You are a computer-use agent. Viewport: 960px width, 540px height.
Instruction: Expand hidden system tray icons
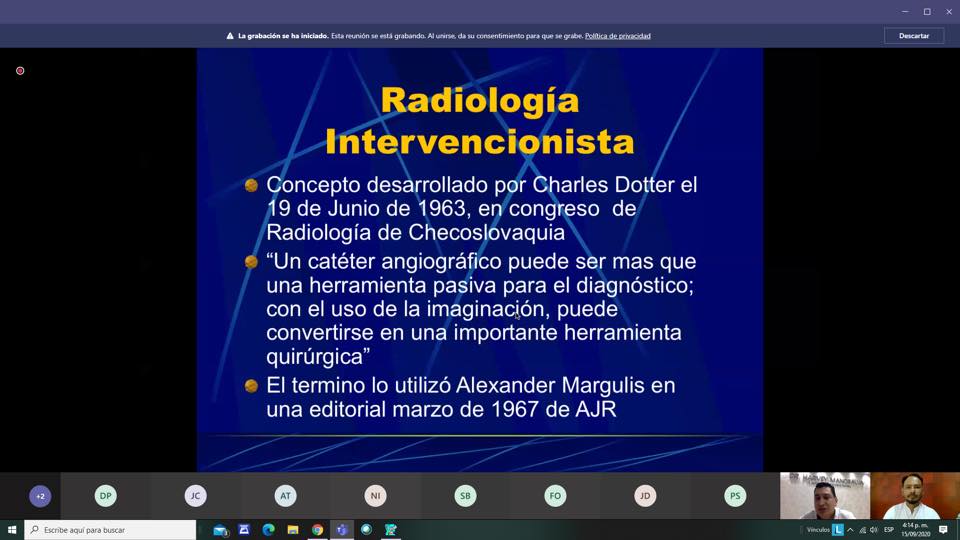coord(850,530)
